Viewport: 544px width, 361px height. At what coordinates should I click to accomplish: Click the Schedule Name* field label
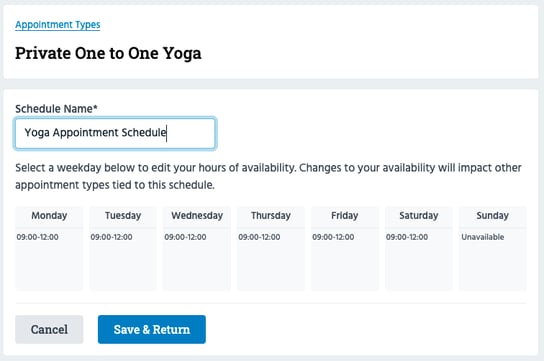pos(56,109)
